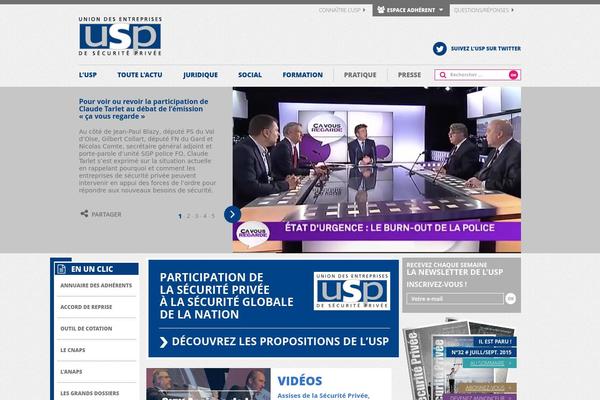The width and height of the screenshot is (600, 400).
Task: Go to slide 5 in pagination
Action: pos(213,216)
